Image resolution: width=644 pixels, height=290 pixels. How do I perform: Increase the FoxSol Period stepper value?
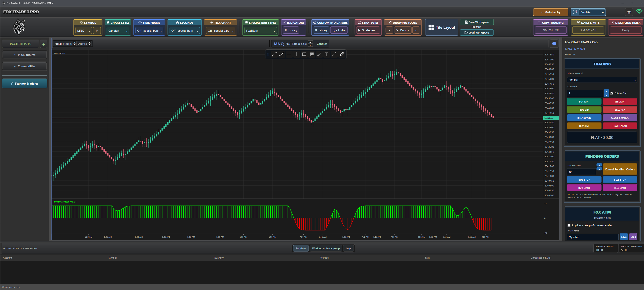tap(75, 42)
